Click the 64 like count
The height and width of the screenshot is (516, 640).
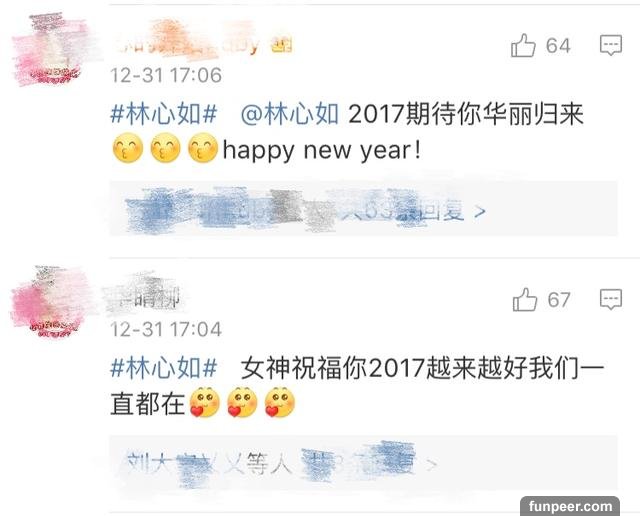tap(558, 45)
